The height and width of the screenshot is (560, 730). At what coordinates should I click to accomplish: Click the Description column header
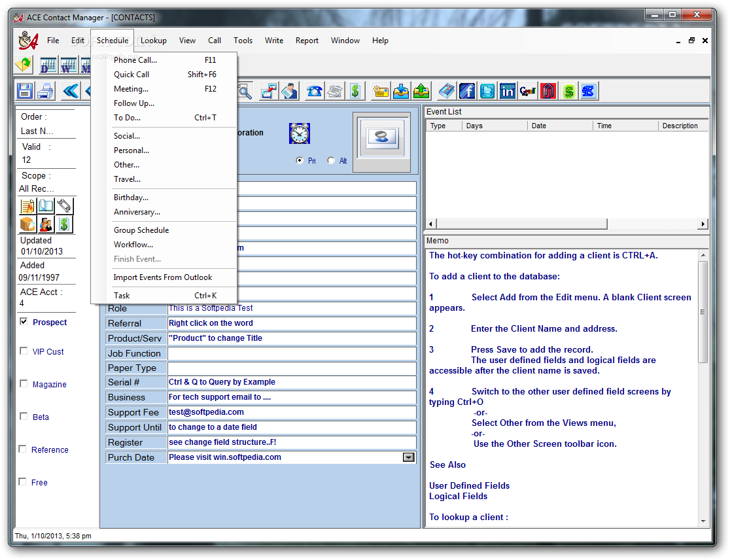point(683,126)
